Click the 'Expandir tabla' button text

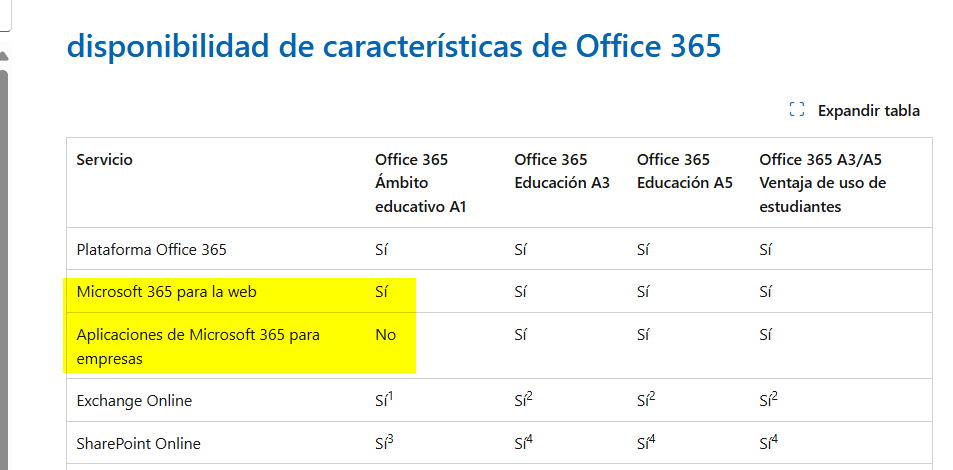[x=868, y=110]
